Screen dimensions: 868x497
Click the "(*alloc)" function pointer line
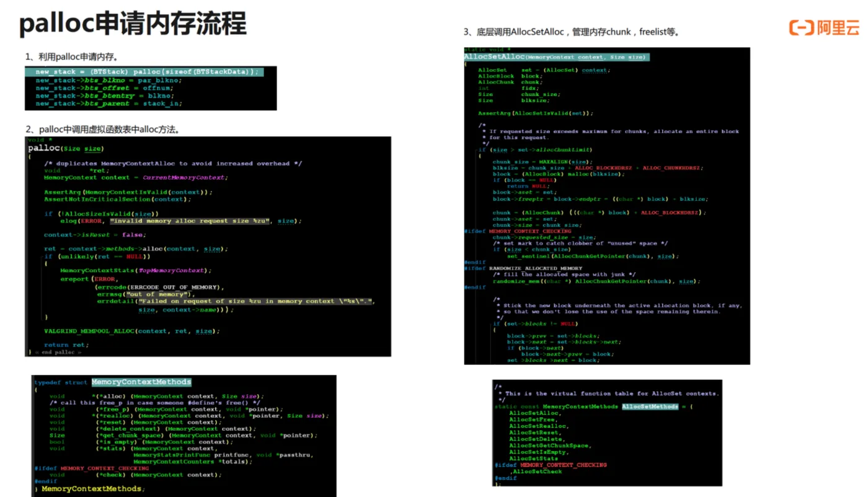(157, 397)
